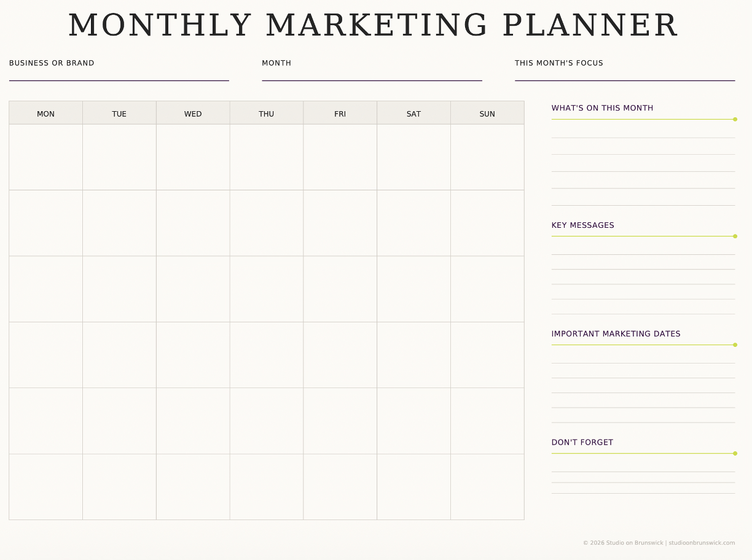Click the Monthly Marketing Planner title
Screen dimensions: 752x560
coord(373,26)
